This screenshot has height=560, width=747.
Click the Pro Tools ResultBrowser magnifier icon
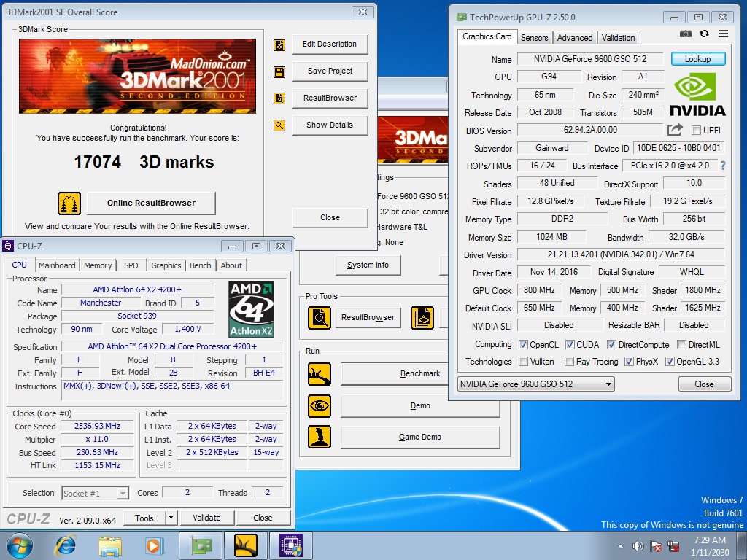[x=320, y=318]
